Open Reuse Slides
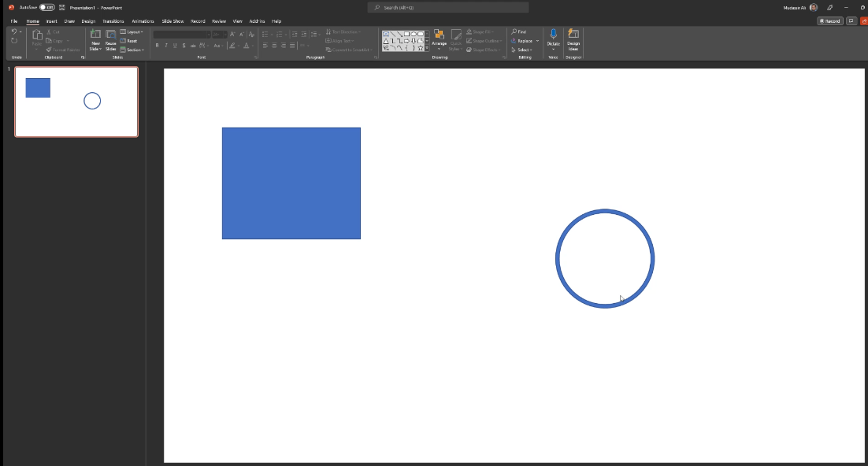The width and height of the screenshot is (868, 466). (x=111, y=40)
